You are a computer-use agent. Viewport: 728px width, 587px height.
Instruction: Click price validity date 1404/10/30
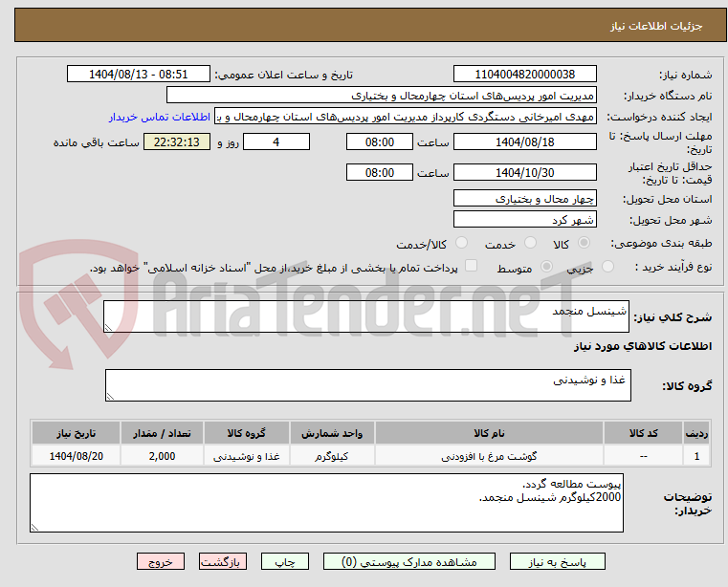524,173
